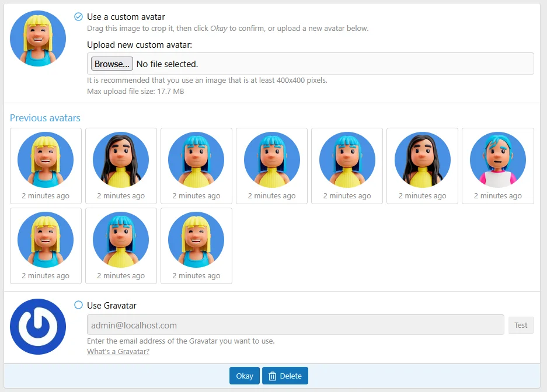The height and width of the screenshot is (392, 547).
Task: Click the Delete button with trash icon
Action: [x=285, y=376]
